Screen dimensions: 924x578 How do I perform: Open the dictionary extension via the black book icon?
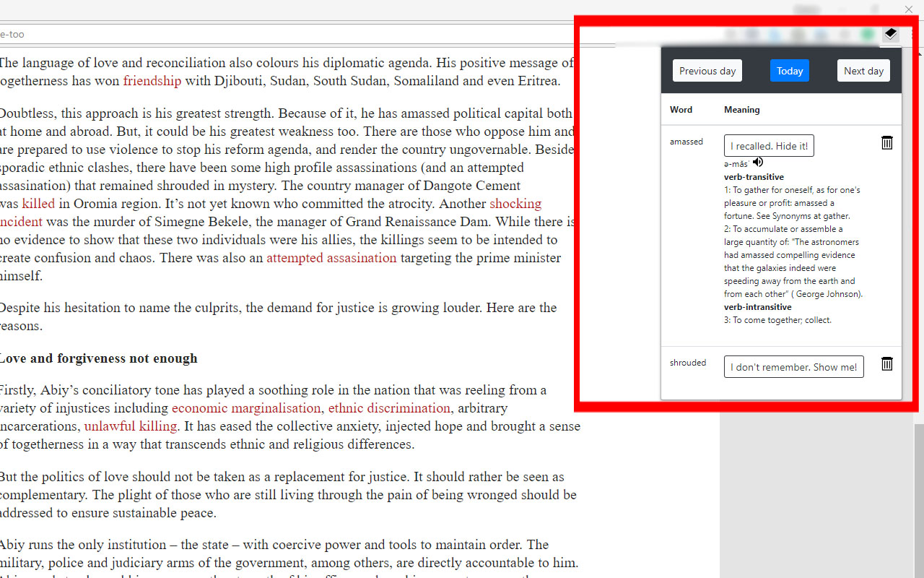(890, 34)
